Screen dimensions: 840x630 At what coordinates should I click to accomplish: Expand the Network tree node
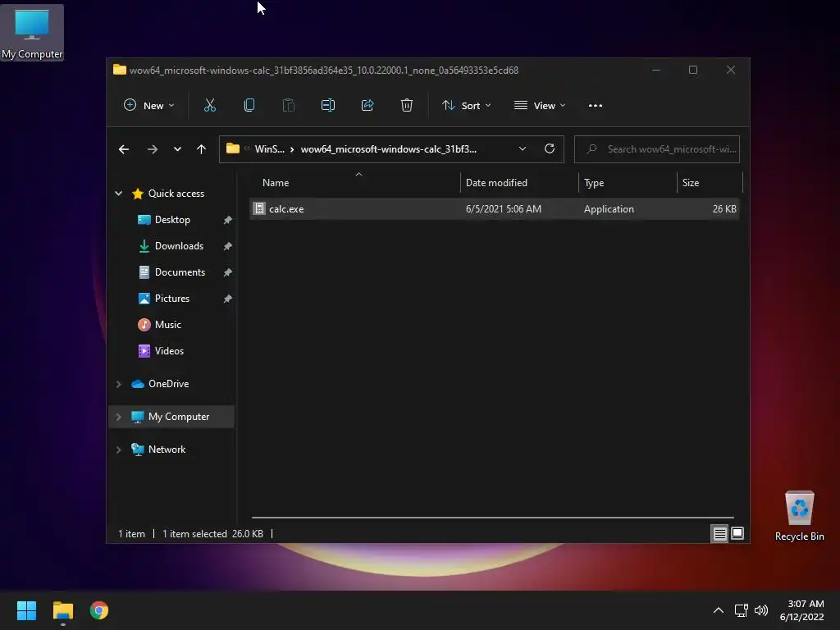coord(118,450)
